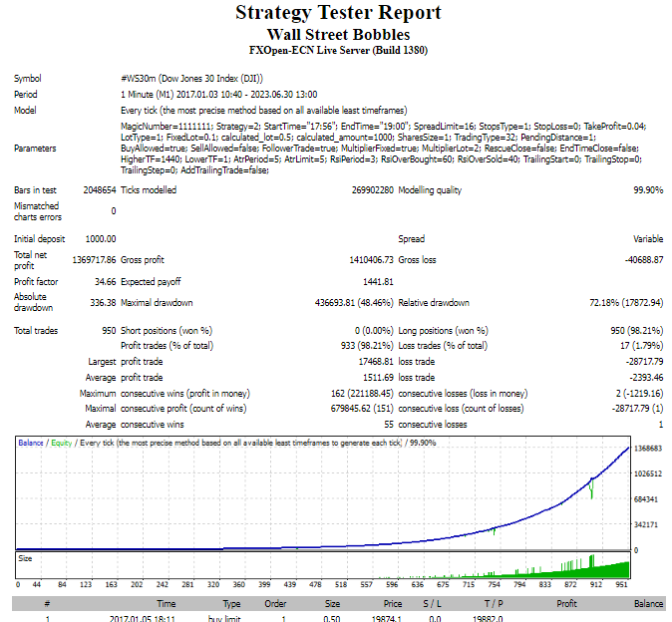This screenshot has width=672, height=622.
Task: Click the blue 'Balance' chart legend
Action: click(31, 443)
